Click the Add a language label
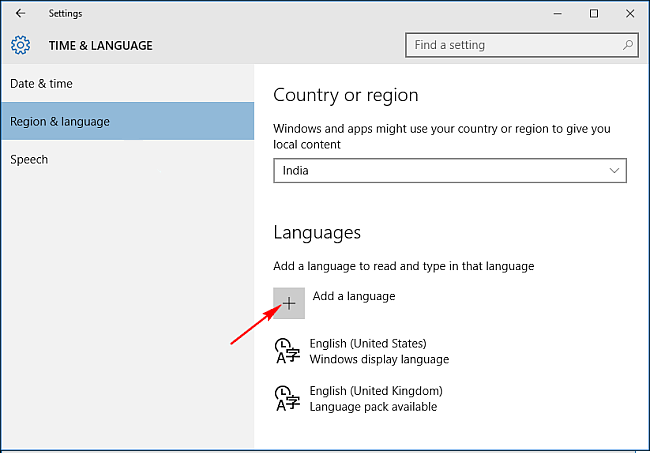 354,296
